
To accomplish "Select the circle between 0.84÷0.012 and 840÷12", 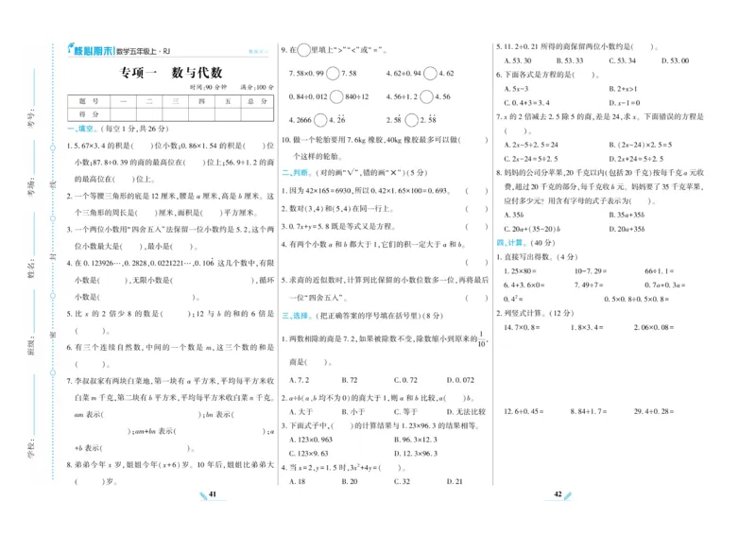I will (x=336, y=96).
